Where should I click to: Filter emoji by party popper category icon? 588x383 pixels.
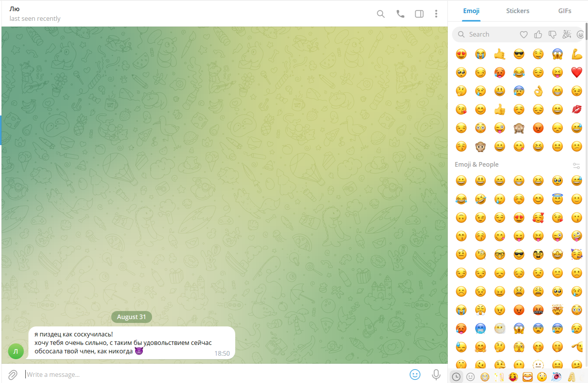point(566,35)
